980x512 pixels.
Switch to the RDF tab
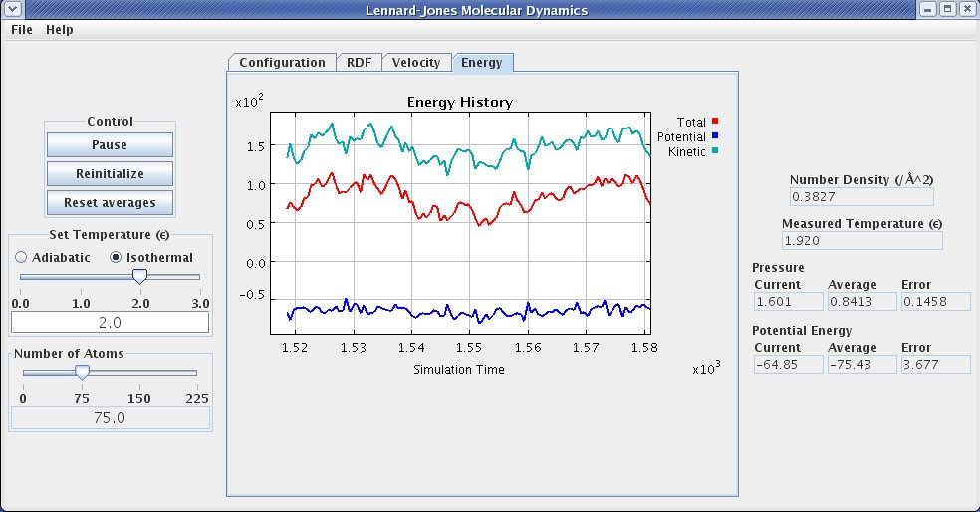click(x=359, y=63)
